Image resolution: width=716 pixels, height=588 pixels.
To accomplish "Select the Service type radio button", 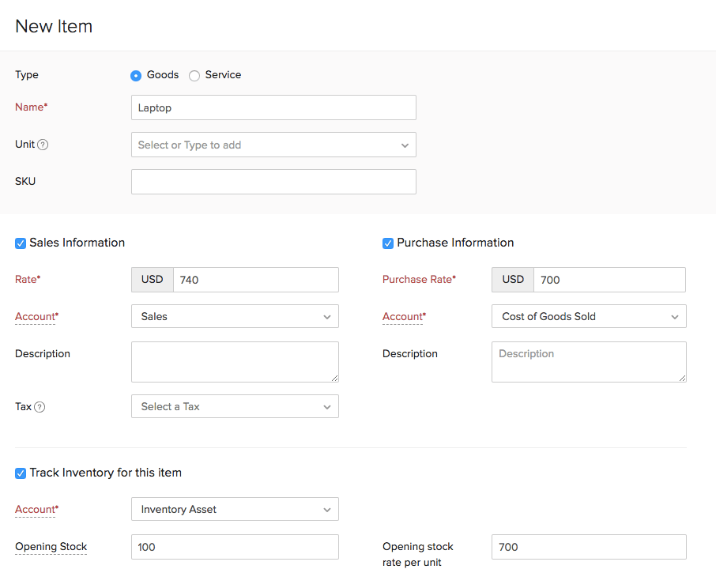I will 194,76.
